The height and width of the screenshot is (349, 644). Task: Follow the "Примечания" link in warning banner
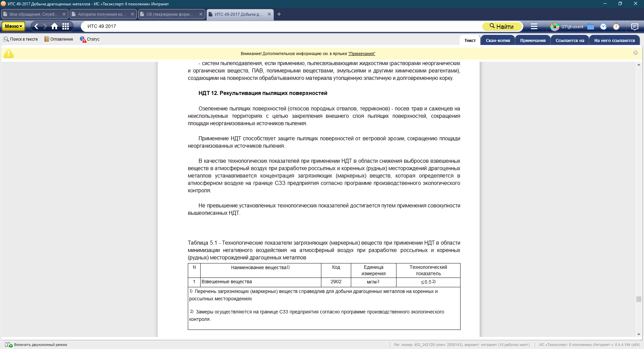click(362, 54)
